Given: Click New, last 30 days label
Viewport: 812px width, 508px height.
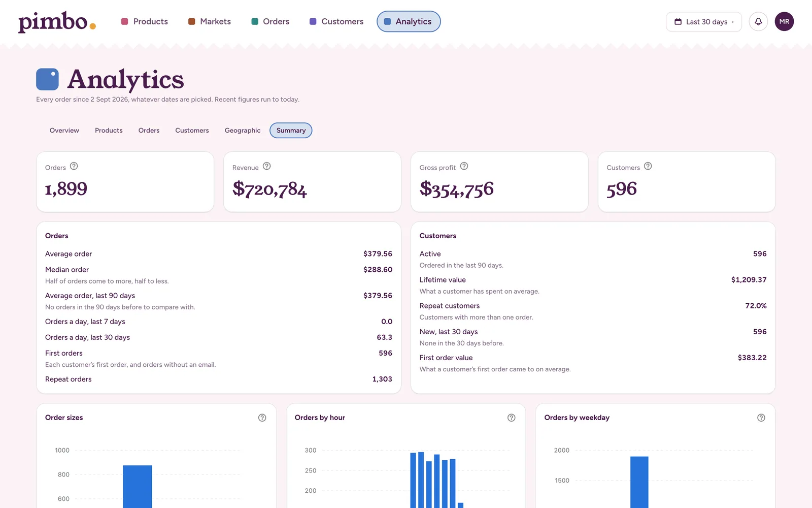Looking at the screenshot, I should click(449, 332).
